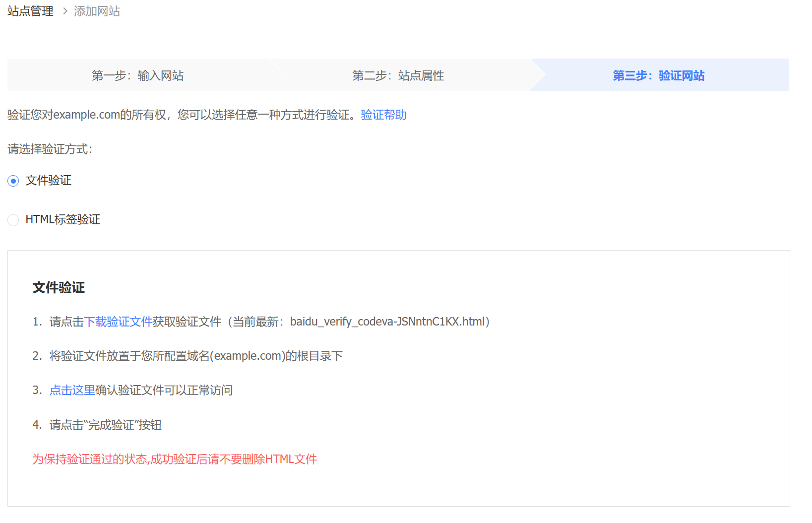The image size is (812, 523).
Task: Click the 请选择验证方式 prompt label
Action: pos(50,149)
